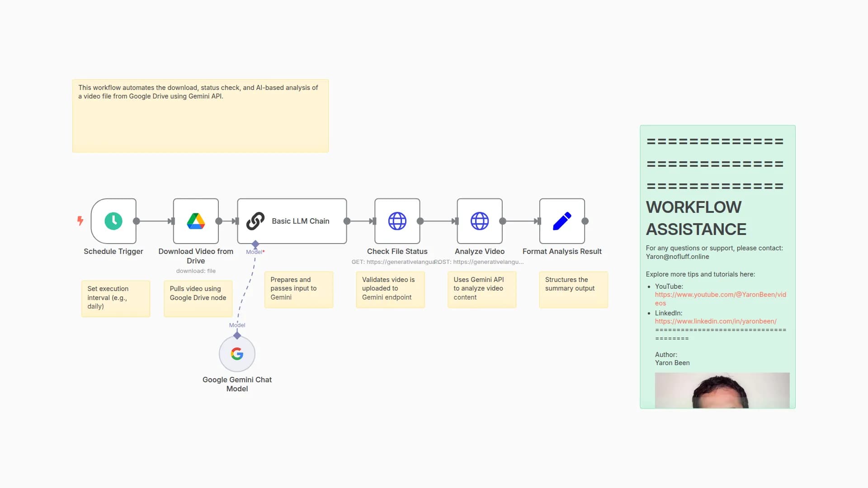This screenshot has height=488, width=868.
Task: Click the dashed Model connection line
Action: [x=246, y=289]
